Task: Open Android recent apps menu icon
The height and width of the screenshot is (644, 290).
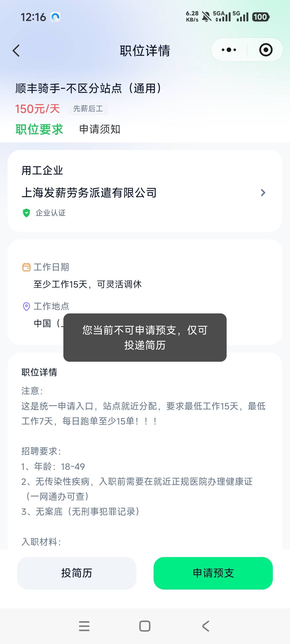Action: click(x=84, y=626)
